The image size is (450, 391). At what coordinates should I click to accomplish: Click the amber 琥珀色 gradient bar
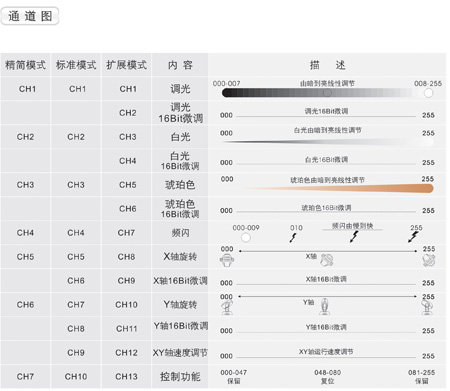coord(336,189)
